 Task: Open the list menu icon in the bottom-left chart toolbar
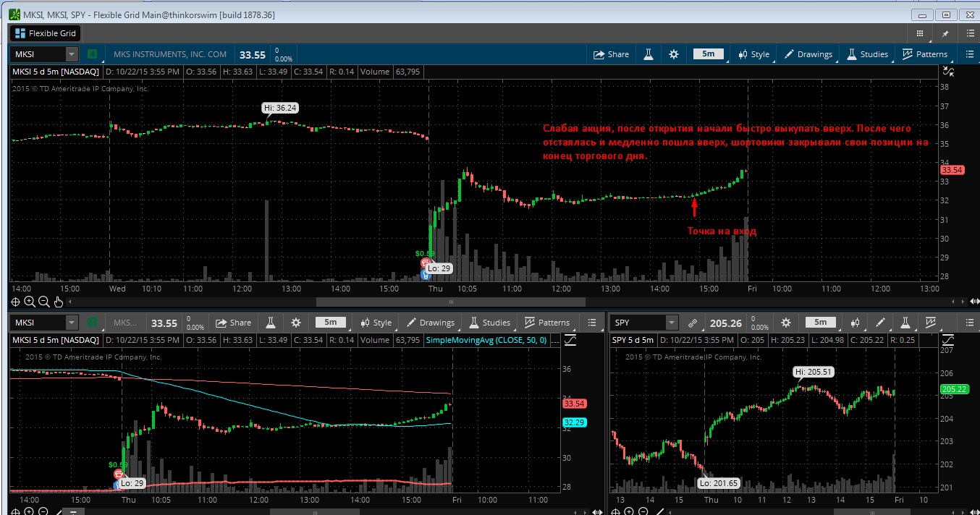pos(593,323)
